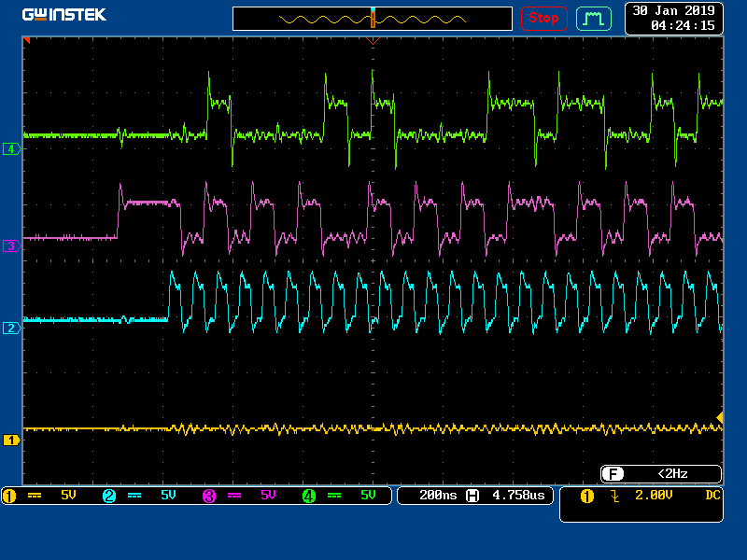The width and height of the screenshot is (747, 560).
Task: Click the red corner marker at top left
Action: coord(27,40)
